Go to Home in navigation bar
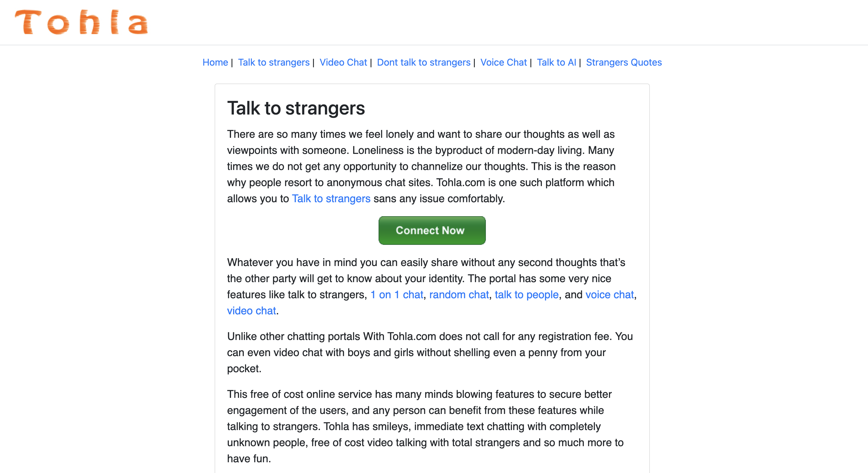The width and height of the screenshot is (868, 473). pos(215,62)
